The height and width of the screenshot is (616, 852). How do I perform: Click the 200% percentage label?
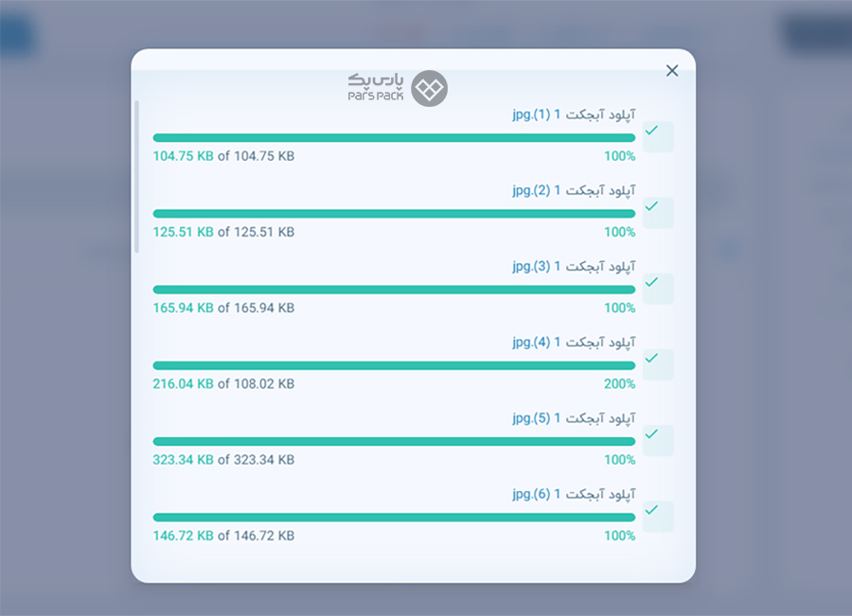619,384
